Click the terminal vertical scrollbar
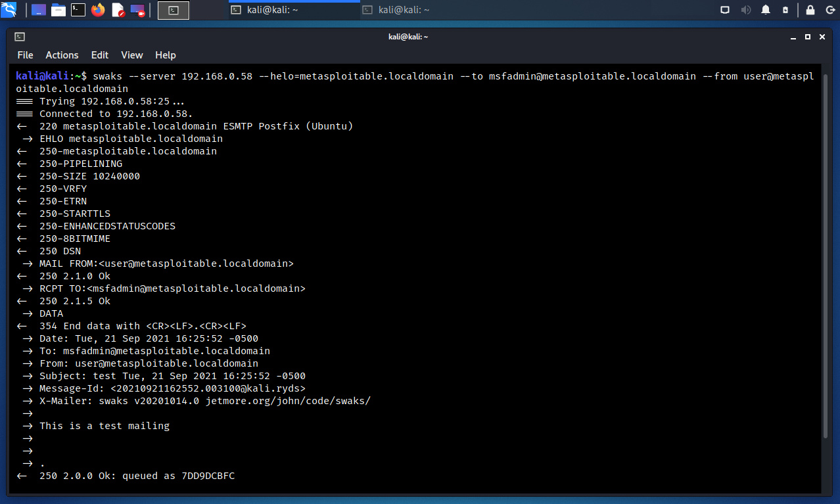The image size is (840, 504). click(x=826, y=263)
